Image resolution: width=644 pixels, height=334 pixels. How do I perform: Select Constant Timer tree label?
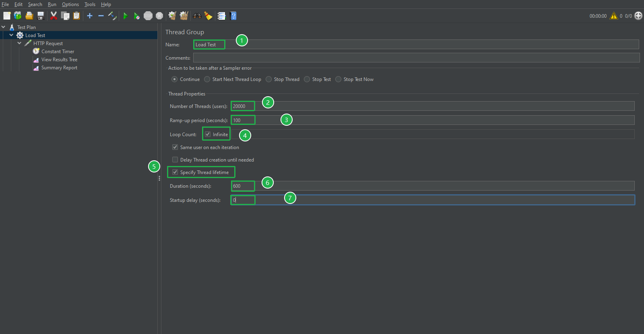58,52
